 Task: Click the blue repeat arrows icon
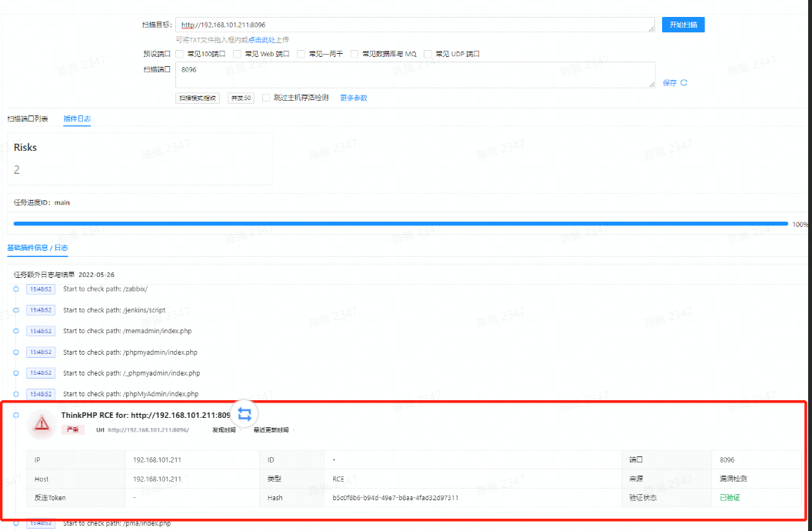coord(245,414)
